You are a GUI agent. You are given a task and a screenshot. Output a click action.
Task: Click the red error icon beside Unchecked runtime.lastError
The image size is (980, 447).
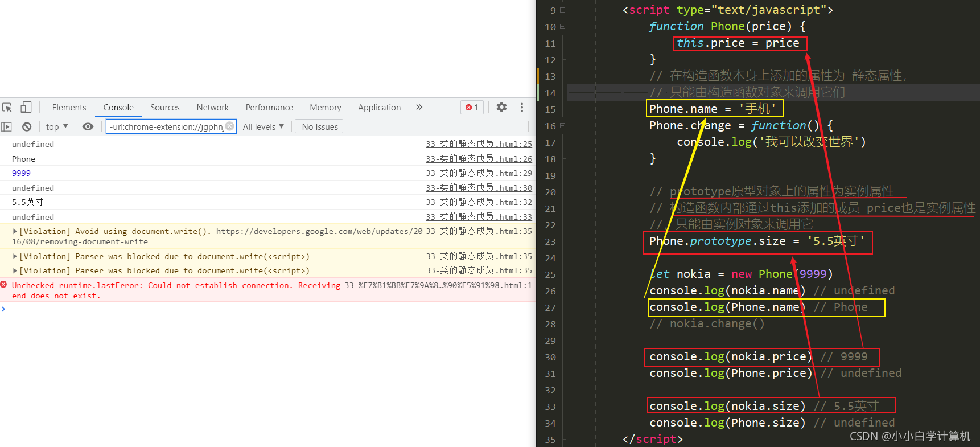tap(4, 285)
